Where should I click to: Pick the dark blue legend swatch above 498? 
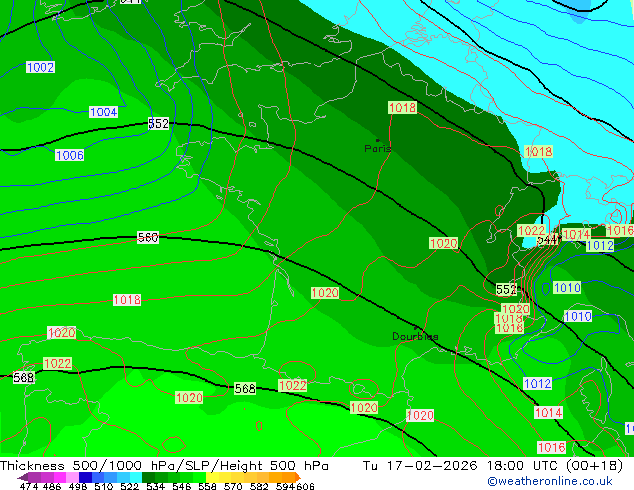[85, 477]
